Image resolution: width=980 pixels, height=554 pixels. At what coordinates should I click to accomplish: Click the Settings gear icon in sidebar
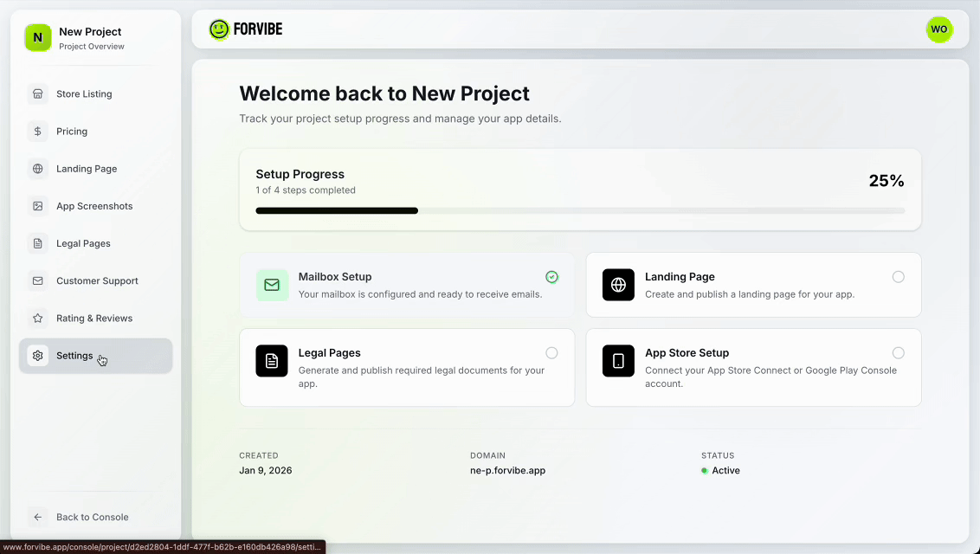click(37, 355)
